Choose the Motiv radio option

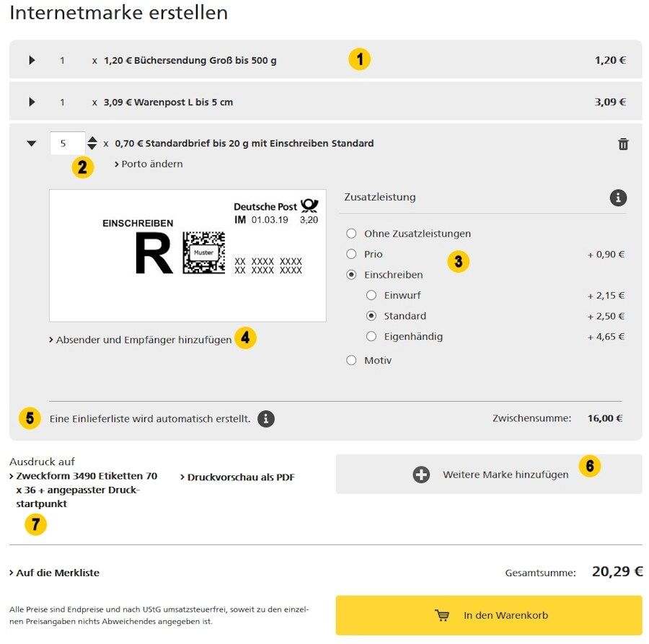click(351, 360)
